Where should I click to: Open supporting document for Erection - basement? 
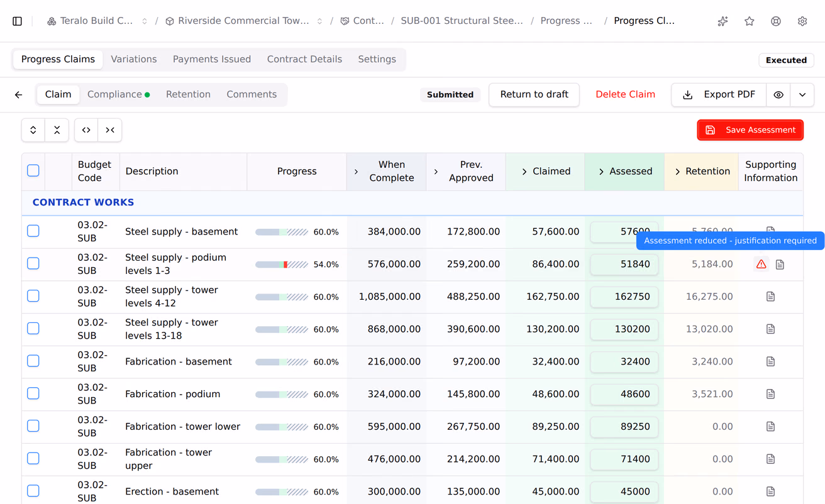[771, 491]
